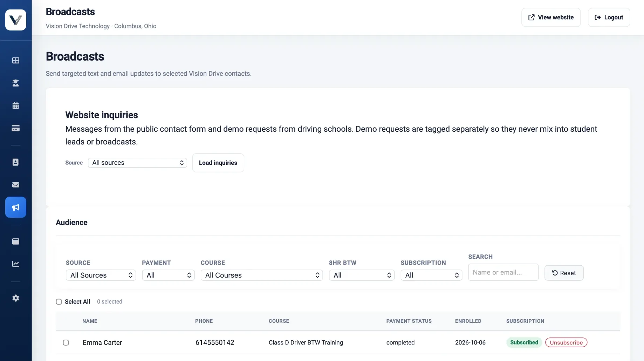Open the Website inquiries 'All sources' dropdown
Viewport: 644px width, 361px height.
[x=137, y=163]
